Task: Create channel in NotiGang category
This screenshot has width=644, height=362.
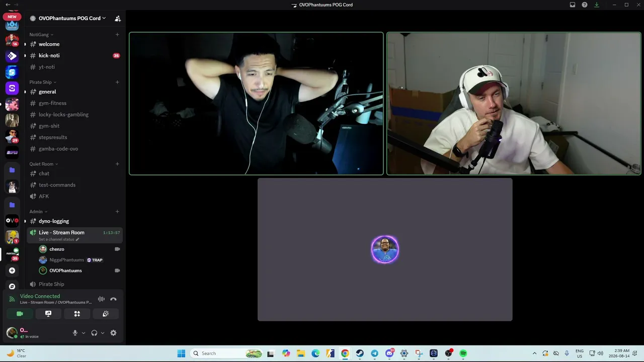Action: (x=117, y=35)
